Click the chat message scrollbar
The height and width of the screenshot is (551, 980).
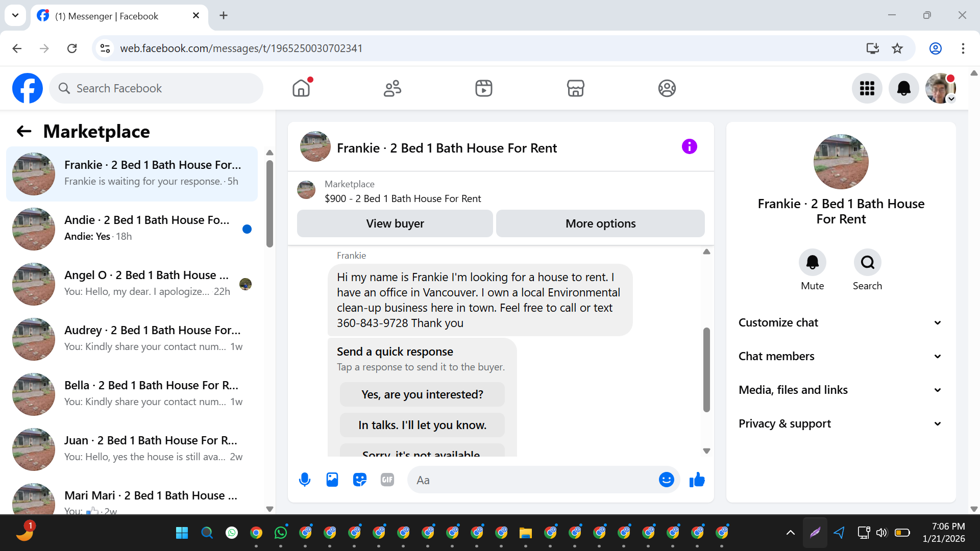[x=706, y=370]
